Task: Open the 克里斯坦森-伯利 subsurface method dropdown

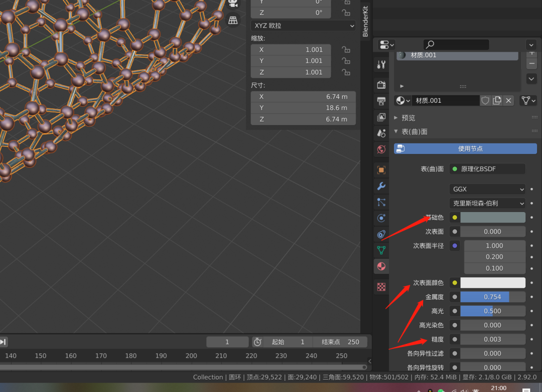Action: pyautogui.click(x=487, y=204)
